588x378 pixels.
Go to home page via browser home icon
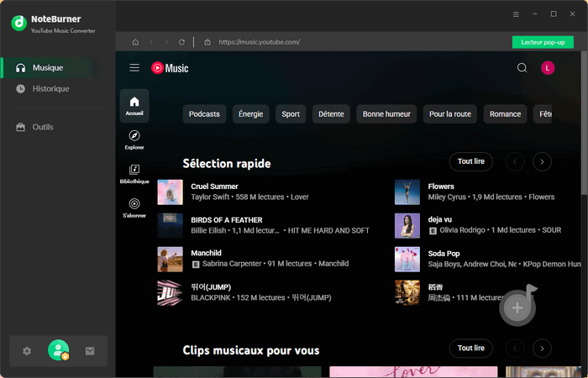135,42
